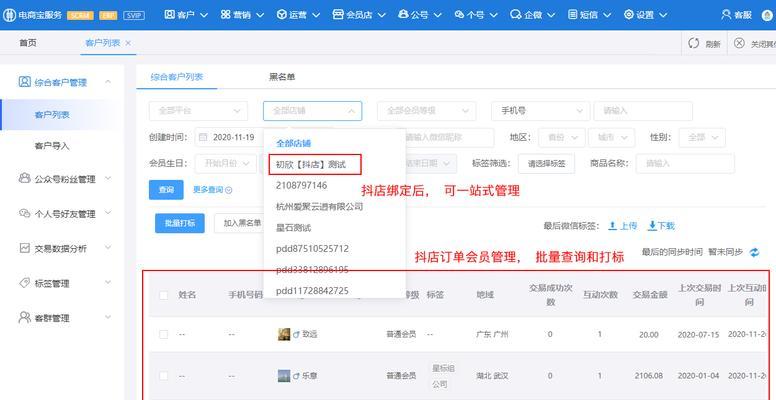Image resolution: width=776 pixels, height=400 pixels.
Task: Select pdd11728842725 in the dropdown list
Action: coord(335,291)
